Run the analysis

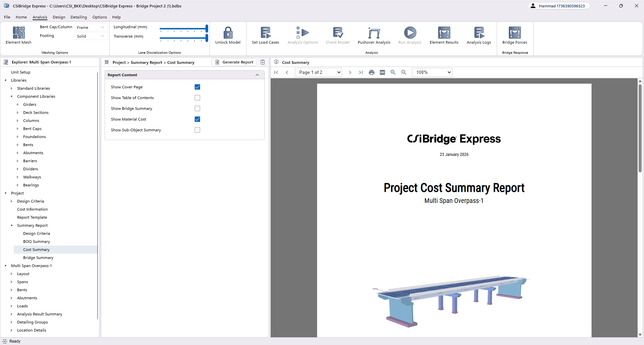[409, 35]
